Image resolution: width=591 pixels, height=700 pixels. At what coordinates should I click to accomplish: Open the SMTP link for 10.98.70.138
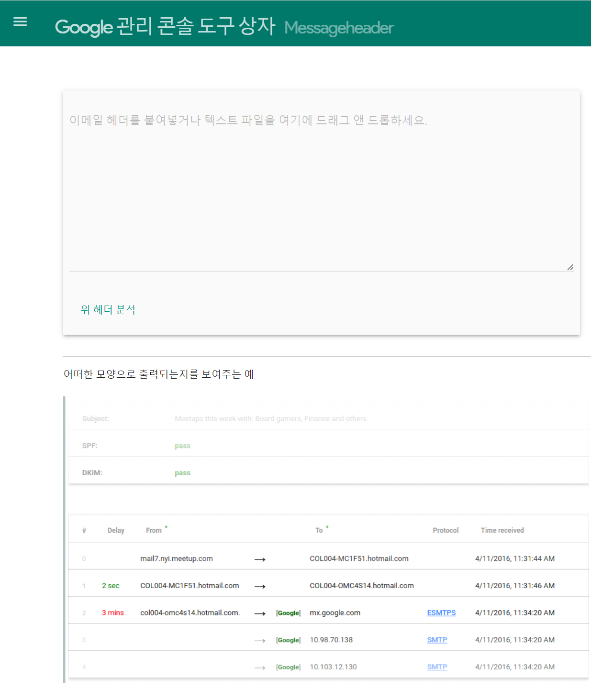(437, 640)
